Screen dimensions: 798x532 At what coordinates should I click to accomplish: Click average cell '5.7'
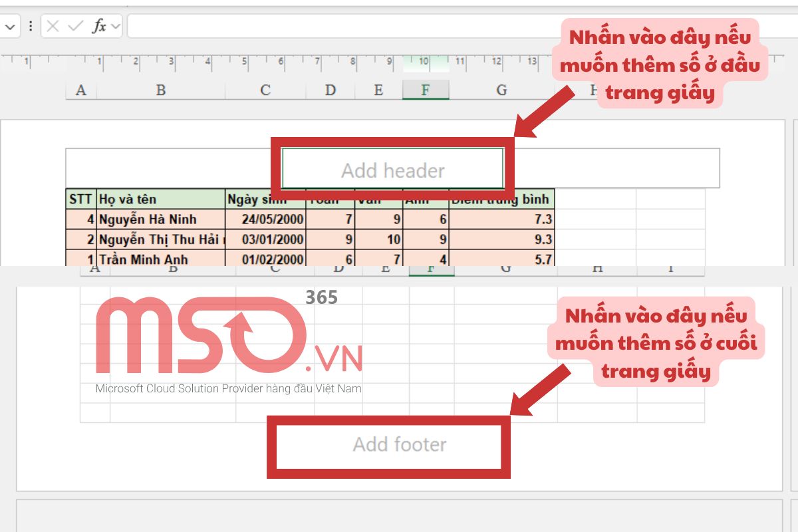[x=502, y=258]
